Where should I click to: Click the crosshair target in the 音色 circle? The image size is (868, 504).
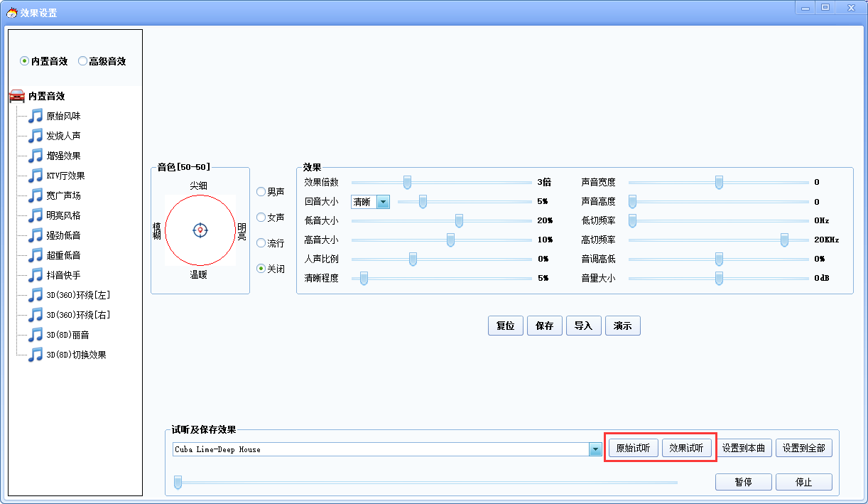coord(200,230)
